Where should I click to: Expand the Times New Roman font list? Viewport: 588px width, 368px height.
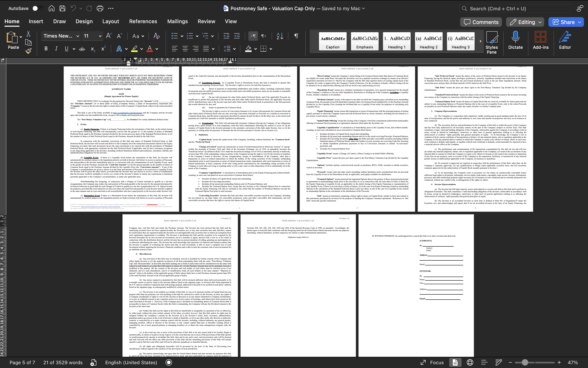[78, 36]
